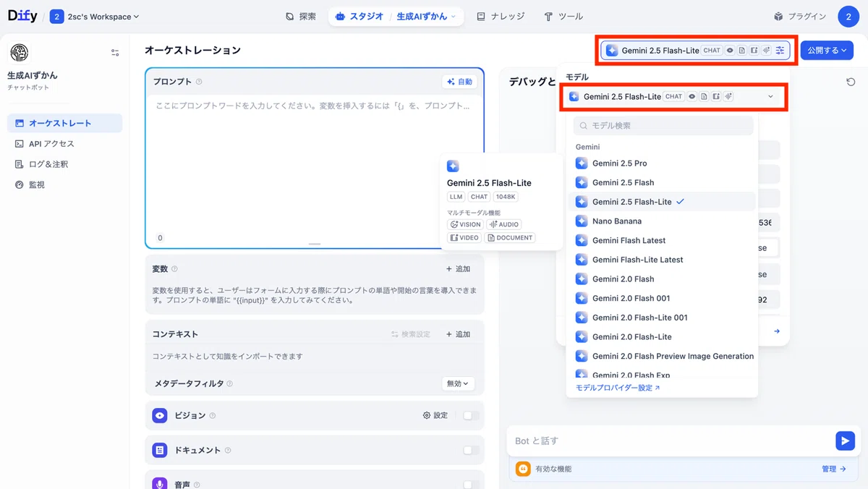Open the プラグイン page
The height and width of the screenshot is (489, 868).
pos(800,16)
